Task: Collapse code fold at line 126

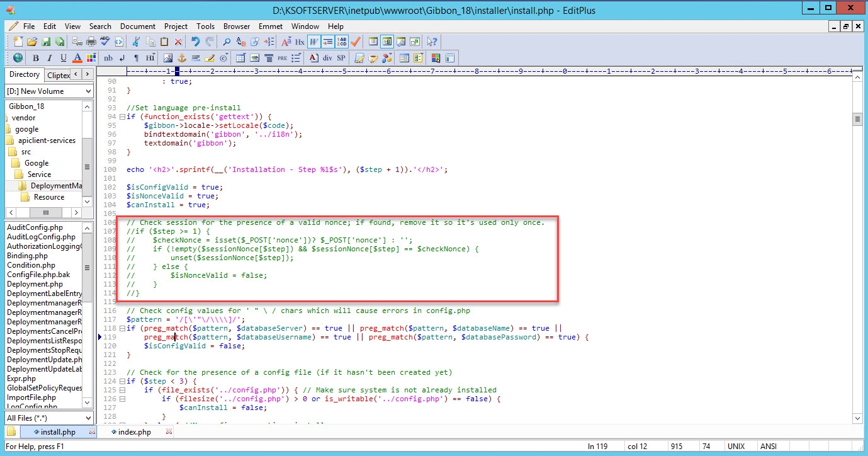Action: click(122, 399)
